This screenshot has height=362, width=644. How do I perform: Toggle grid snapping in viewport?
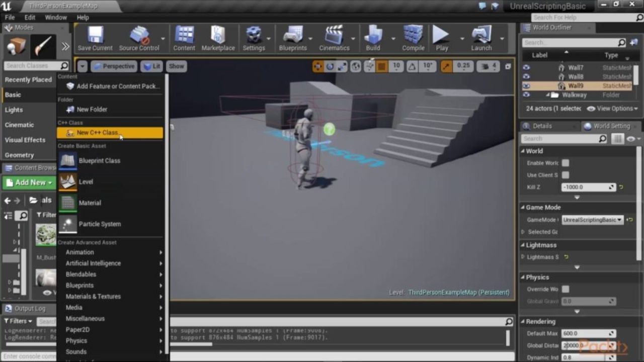pyautogui.click(x=382, y=66)
